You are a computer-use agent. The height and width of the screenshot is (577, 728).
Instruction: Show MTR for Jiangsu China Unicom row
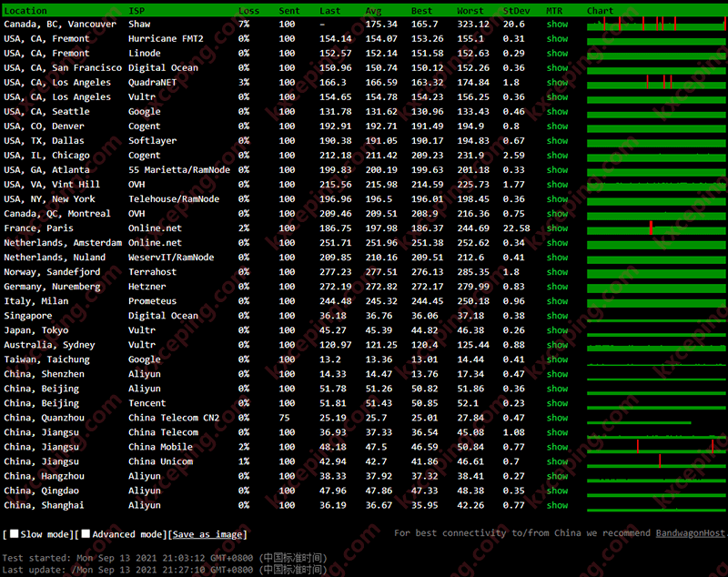click(557, 461)
